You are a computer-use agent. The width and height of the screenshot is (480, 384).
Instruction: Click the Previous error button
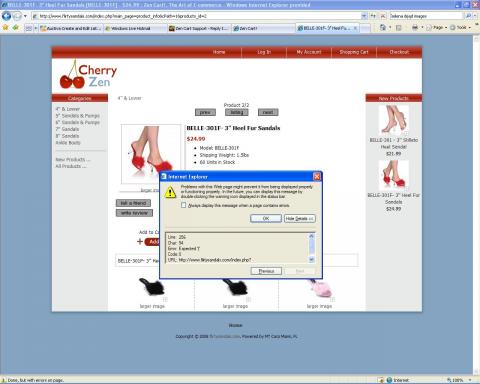click(x=266, y=271)
